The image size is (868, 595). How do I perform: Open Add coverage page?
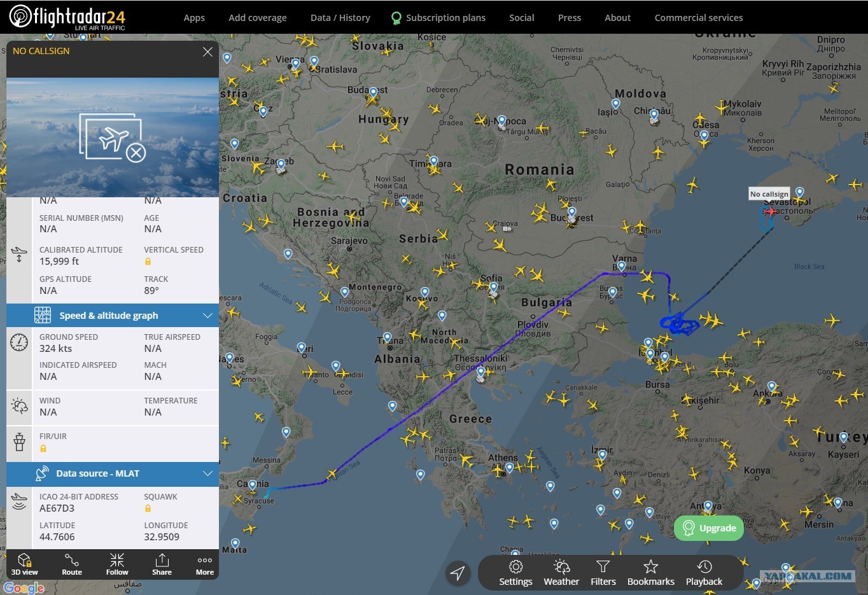(x=258, y=18)
